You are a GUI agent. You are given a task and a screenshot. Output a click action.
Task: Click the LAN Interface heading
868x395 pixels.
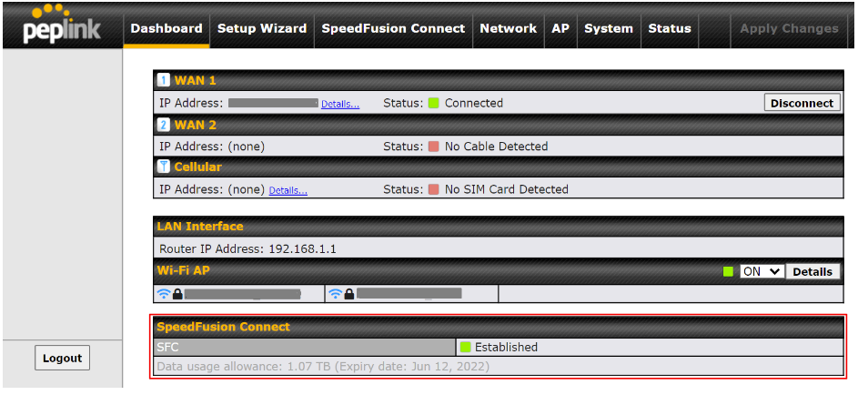click(200, 227)
